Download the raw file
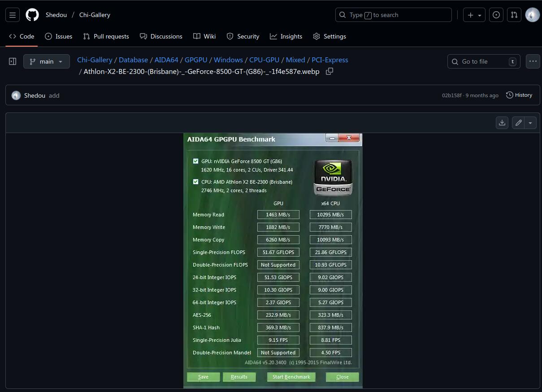 coord(503,122)
